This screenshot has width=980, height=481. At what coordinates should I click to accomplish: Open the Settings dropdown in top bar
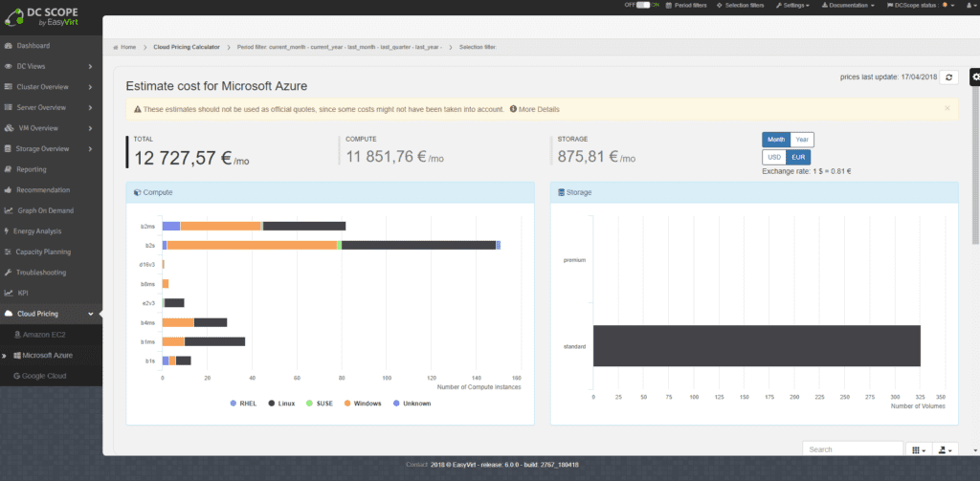click(791, 5)
